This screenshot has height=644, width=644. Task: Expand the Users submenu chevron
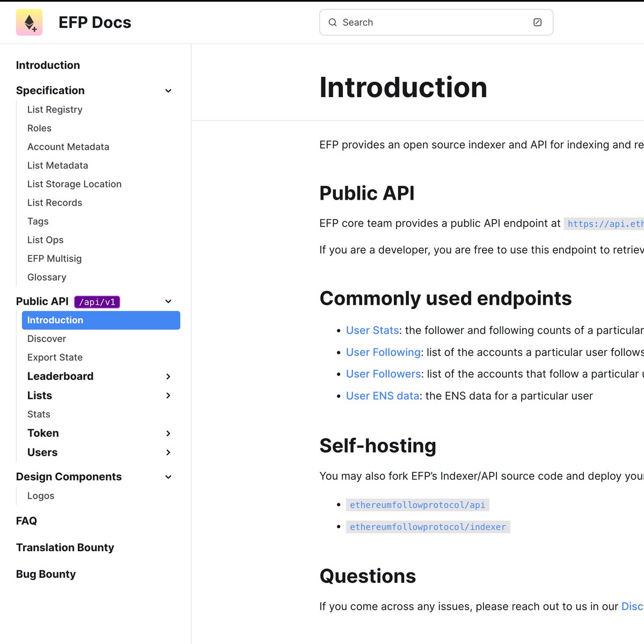coord(168,452)
